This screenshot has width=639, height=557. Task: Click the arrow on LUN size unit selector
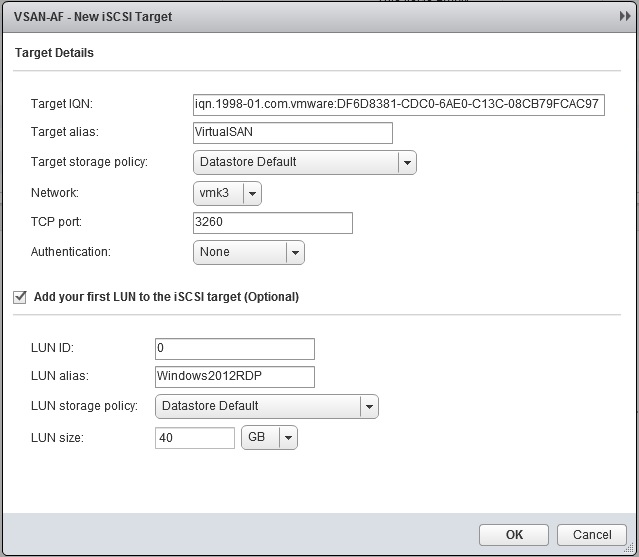tap(288, 438)
